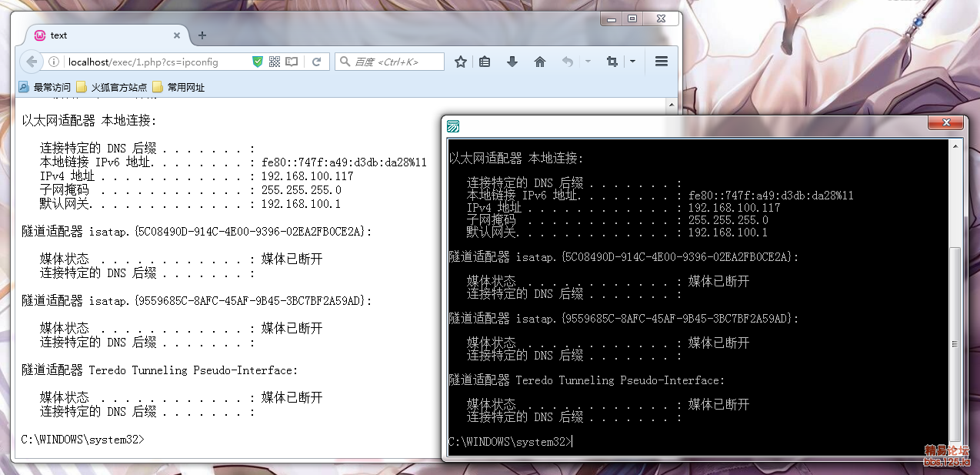Viewport: 980px width, 475px height.
Task: Click the screenshot crop tool icon
Action: [x=612, y=62]
